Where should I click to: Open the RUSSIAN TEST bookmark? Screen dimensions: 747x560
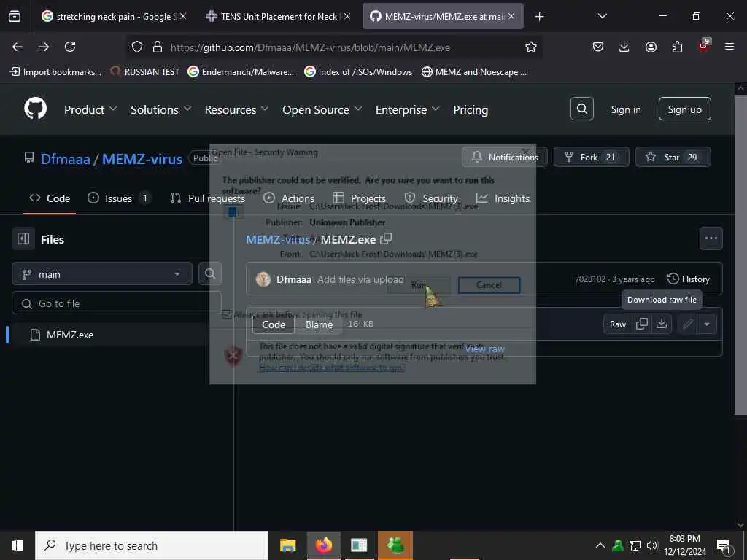click(x=145, y=72)
